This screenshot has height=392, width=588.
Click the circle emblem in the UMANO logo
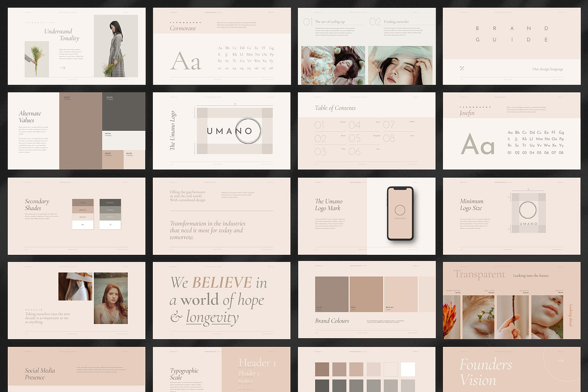coord(248,131)
